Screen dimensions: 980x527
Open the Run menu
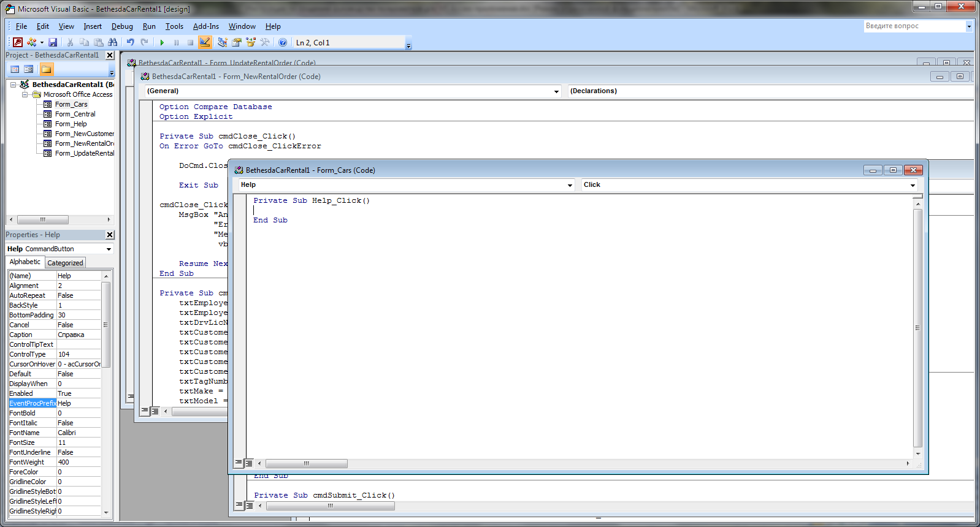(149, 26)
